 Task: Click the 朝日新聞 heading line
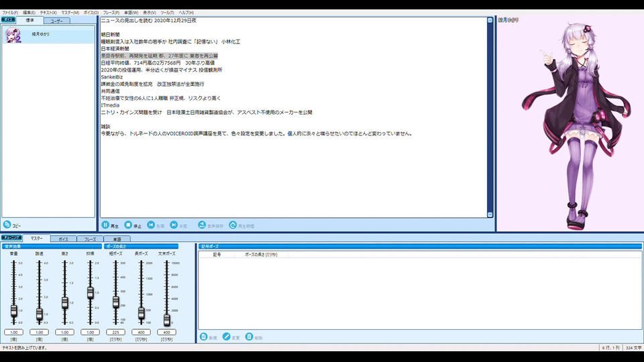(111, 34)
